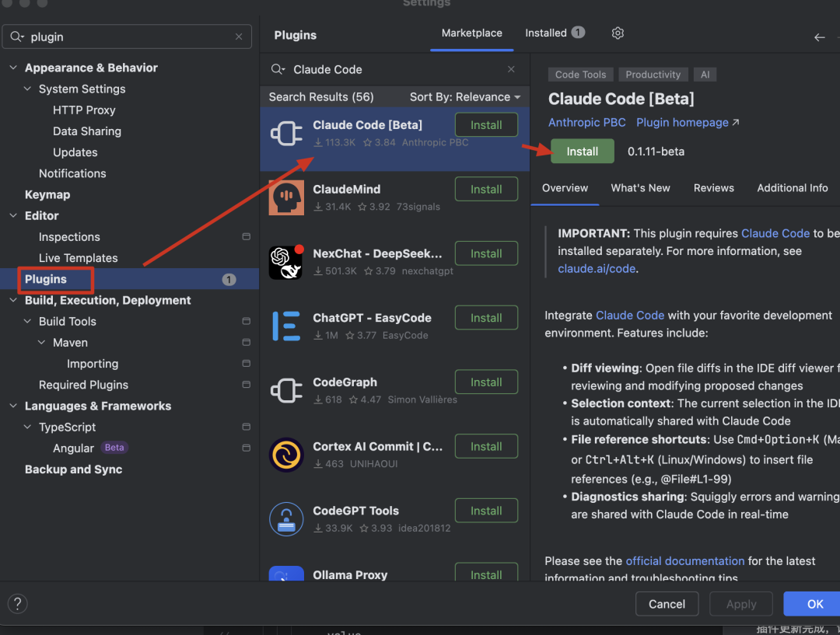840x635 pixels.
Task: Install Claude Code [Beta] from results list
Action: click(486, 125)
